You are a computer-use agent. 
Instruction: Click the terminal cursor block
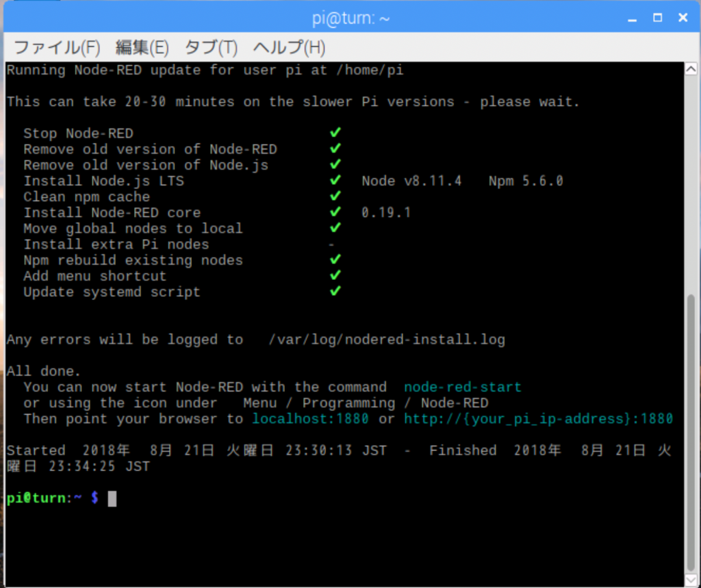point(112,498)
